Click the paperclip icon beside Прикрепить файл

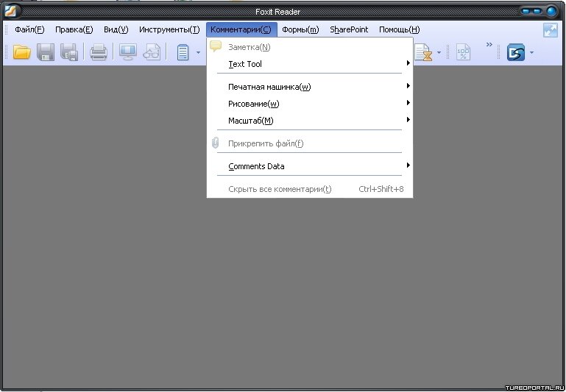[216, 143]
